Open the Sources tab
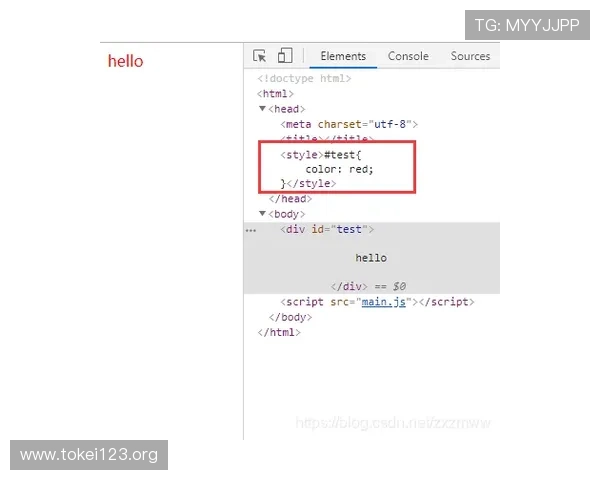This screenshot has height=480, width=600. pos(470,56)
